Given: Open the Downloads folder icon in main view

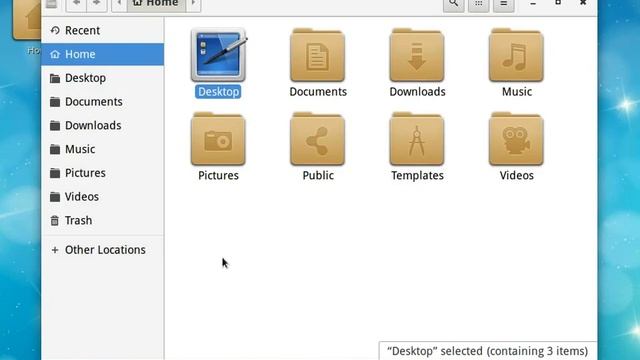Looking at the screenshot, I should pos(417,56).
